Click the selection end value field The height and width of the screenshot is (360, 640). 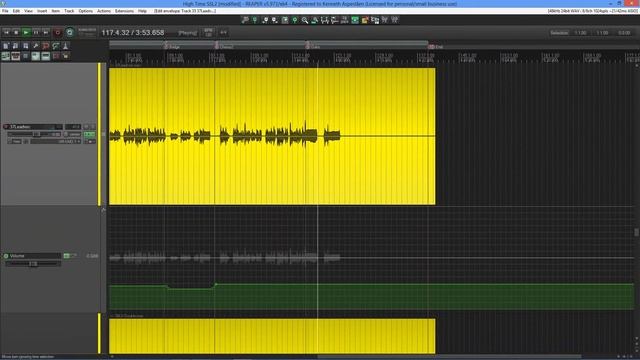tap(602, 33)
